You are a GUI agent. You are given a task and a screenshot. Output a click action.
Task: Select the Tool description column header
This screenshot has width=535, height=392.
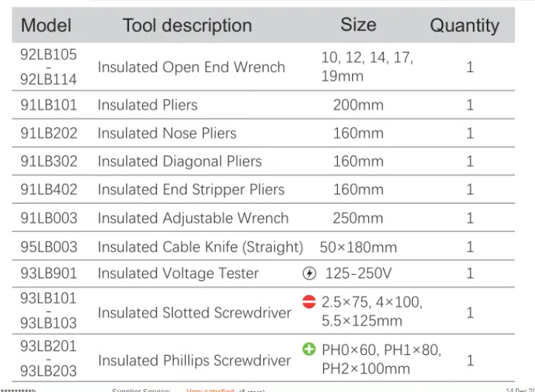coord(187,26)
